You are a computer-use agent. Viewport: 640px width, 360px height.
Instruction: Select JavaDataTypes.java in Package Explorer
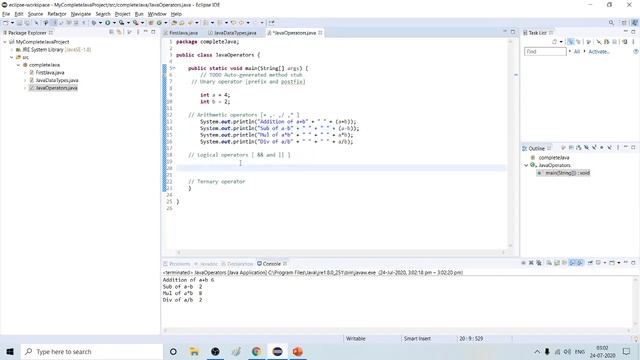[x=57, y=80]
